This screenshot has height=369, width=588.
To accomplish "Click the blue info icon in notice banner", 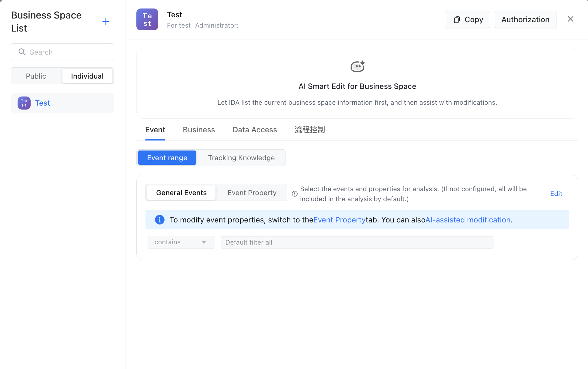I will point(160,219).
